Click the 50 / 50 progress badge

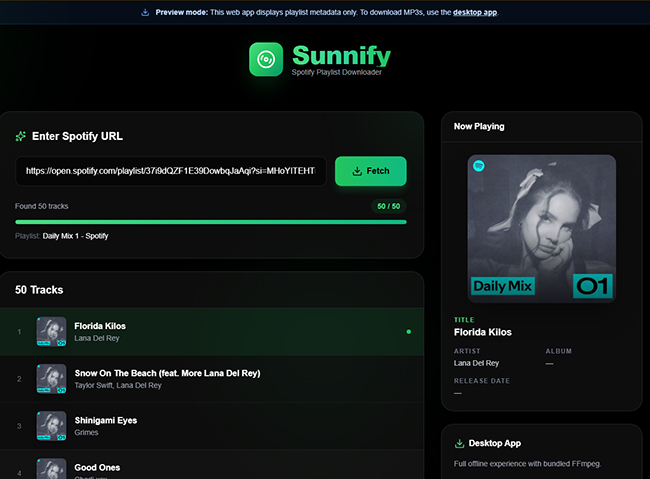click(x=388, y=206)
